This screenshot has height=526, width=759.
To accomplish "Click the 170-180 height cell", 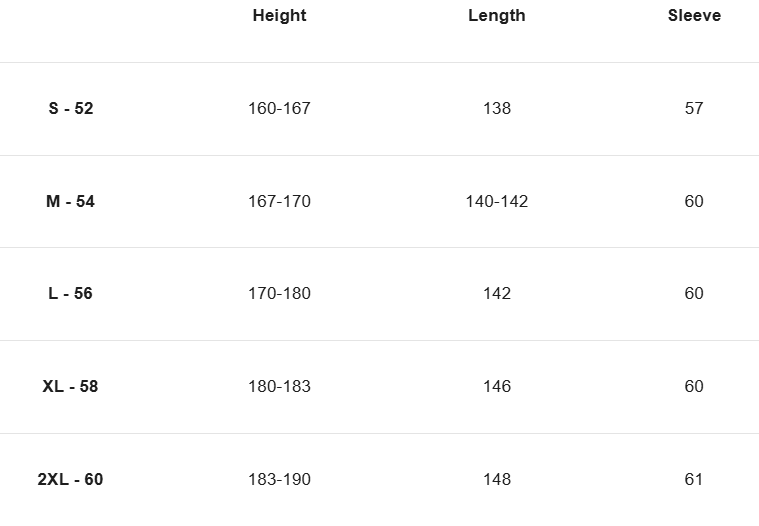I will 279,293.
